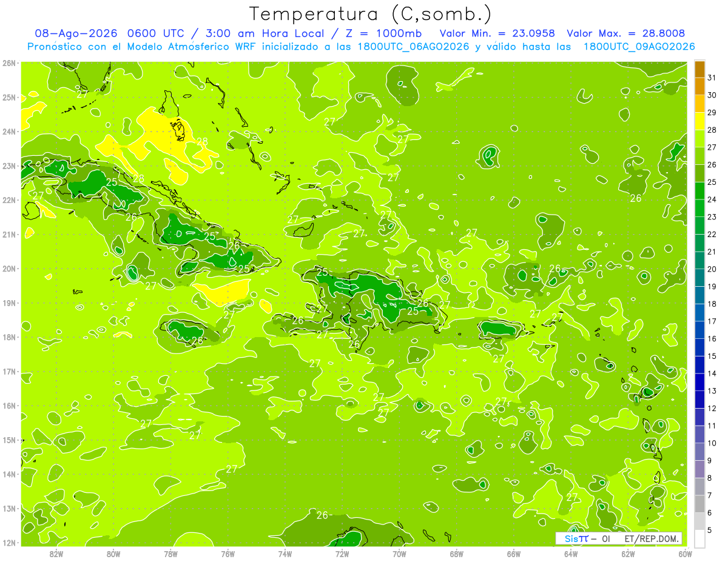Click the 74W longitude axis label

coord(285,554)
